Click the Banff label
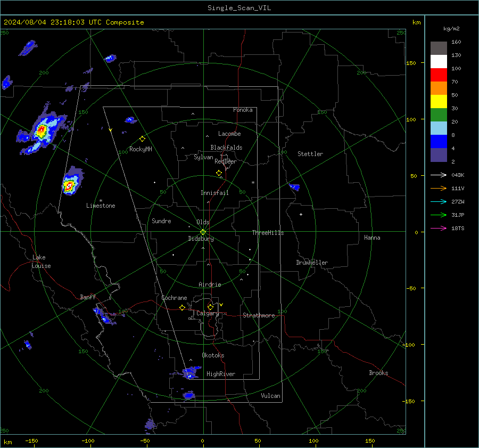The height and width of the screenshot is (448, 479). click(88, 297)
